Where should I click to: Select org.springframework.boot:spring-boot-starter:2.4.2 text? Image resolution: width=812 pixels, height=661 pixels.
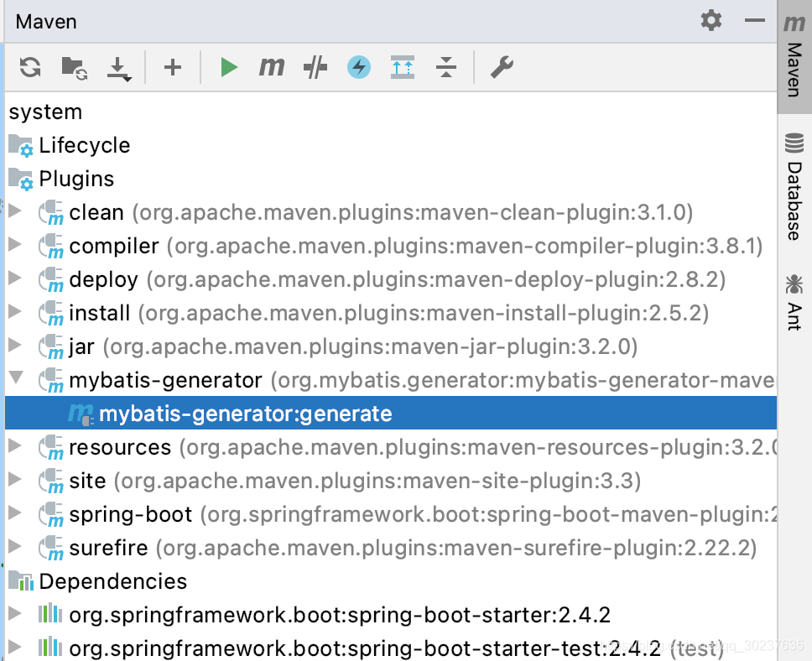[340, 615]
